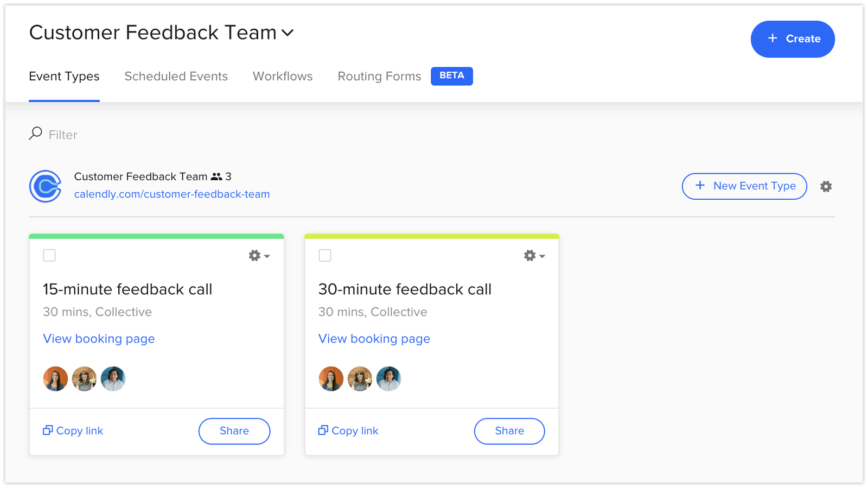868x488 pixels.
Task: Open team settings gear beside New Event Type
Action: pos(826,186)
